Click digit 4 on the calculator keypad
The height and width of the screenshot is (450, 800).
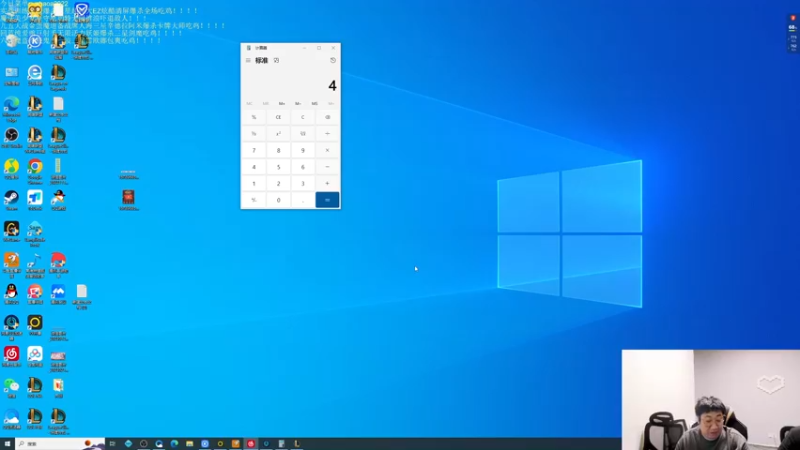(x=254, y=167)
